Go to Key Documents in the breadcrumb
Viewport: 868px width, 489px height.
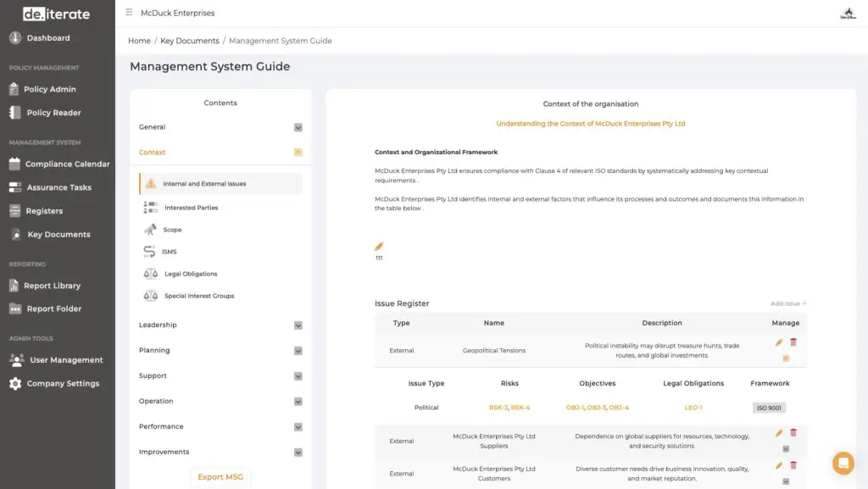tap(190, 41)
